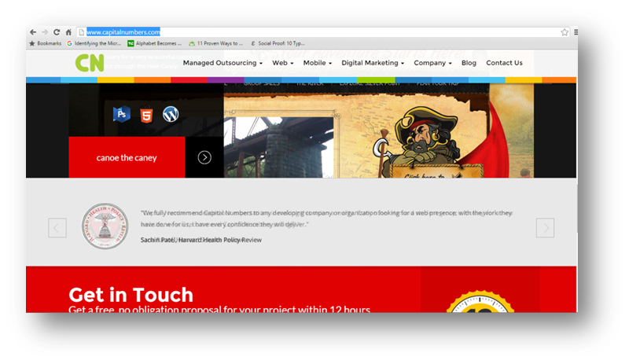
Task: Click 'Sachin Patel, Harvard Health Policy Review' text
Action: pos(201,240)
